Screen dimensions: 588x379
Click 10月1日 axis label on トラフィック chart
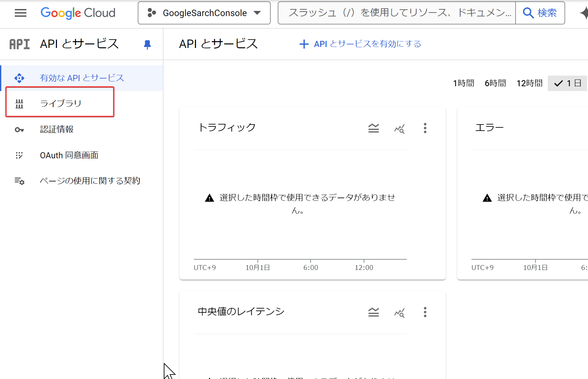[x=257, y=268]
